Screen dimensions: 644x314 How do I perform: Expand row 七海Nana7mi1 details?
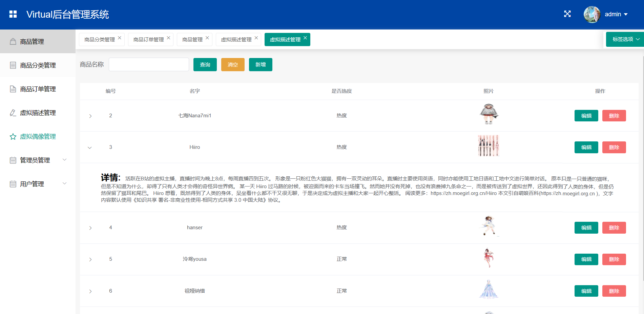[x=90, y=116]
